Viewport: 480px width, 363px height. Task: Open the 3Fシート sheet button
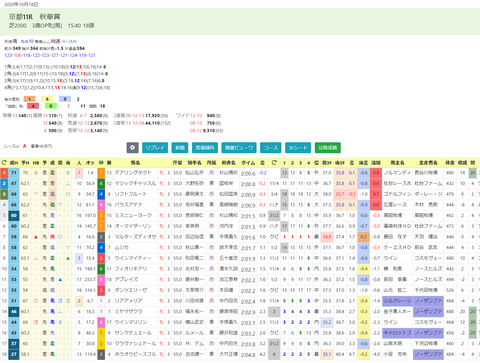(298, 148)
